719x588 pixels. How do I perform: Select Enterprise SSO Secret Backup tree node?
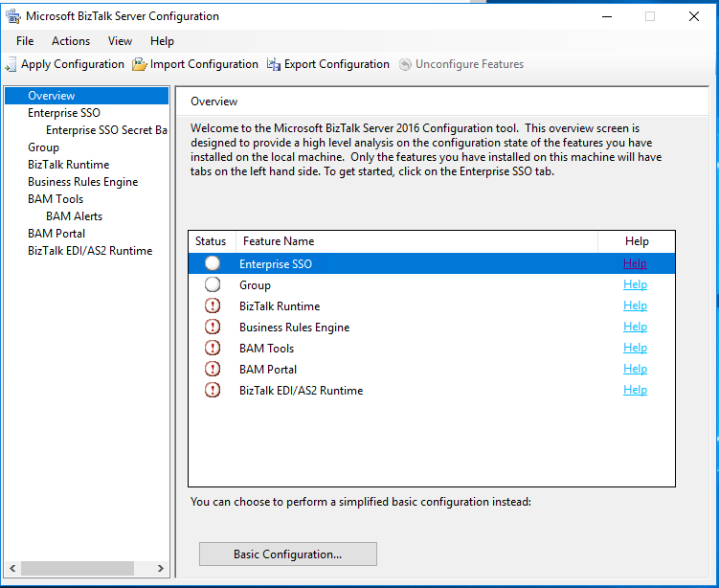[x=106, y=130]
